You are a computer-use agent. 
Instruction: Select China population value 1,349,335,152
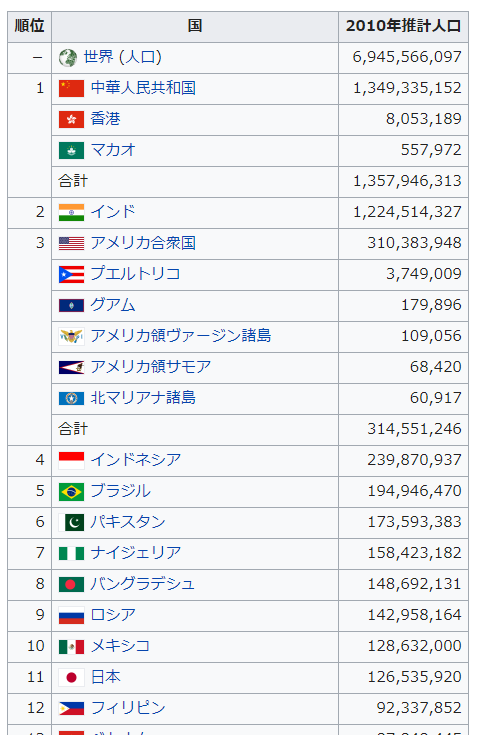(x=407, y=88)
